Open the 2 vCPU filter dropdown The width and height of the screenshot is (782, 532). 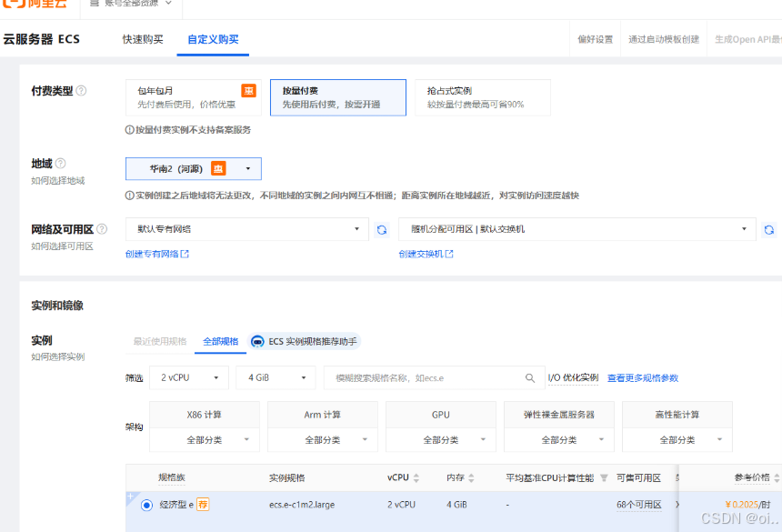[189, 378]
